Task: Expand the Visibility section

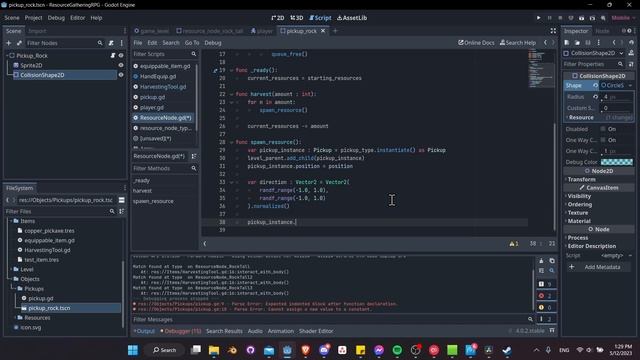Action: click(579, 196)
